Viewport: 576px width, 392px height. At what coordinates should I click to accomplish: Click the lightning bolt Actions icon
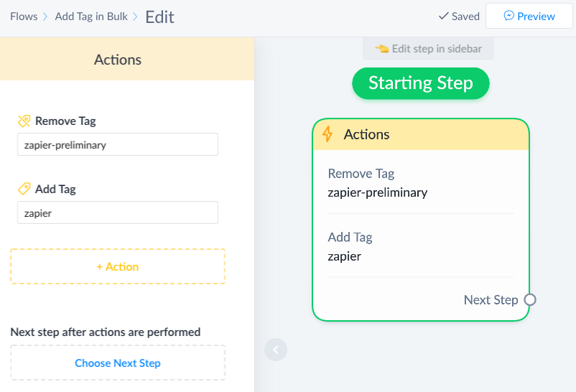click(x=328, y=134)
